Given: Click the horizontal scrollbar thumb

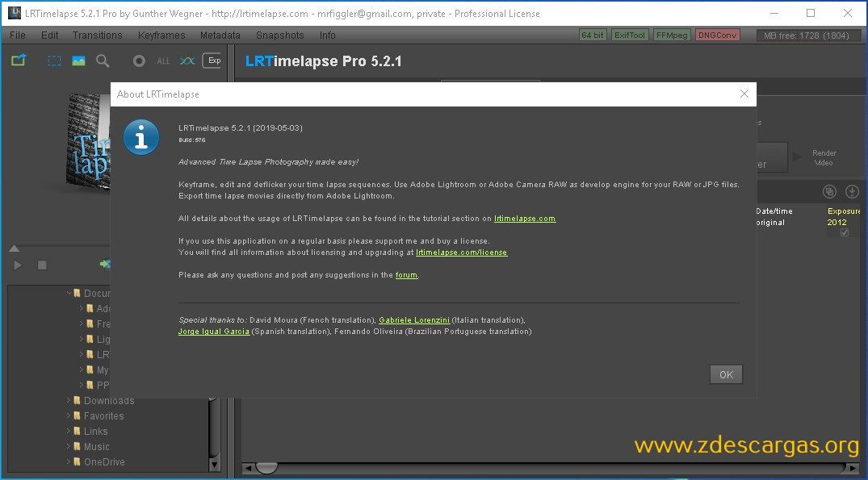Looking at the screenshot, I should click(266, 469).
